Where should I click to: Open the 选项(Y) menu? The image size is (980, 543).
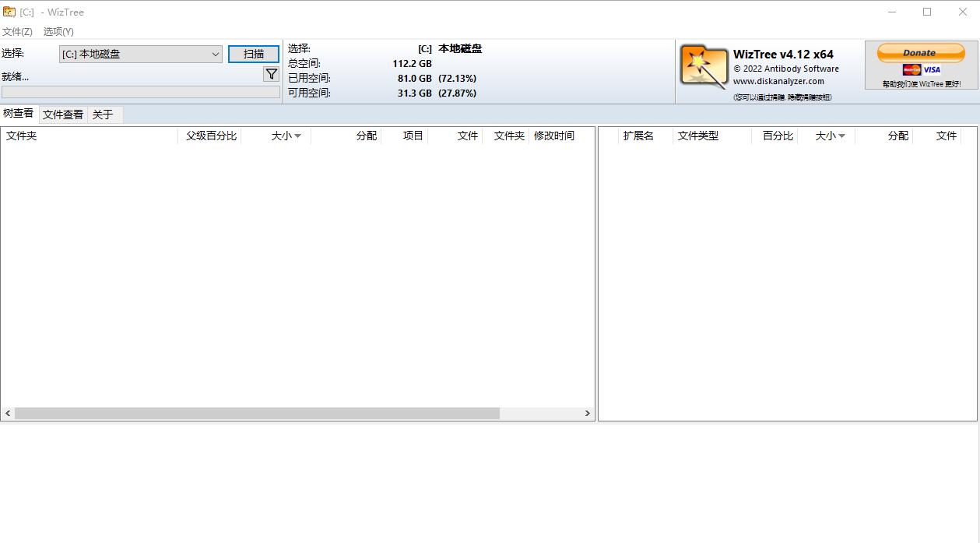[58, 31]
